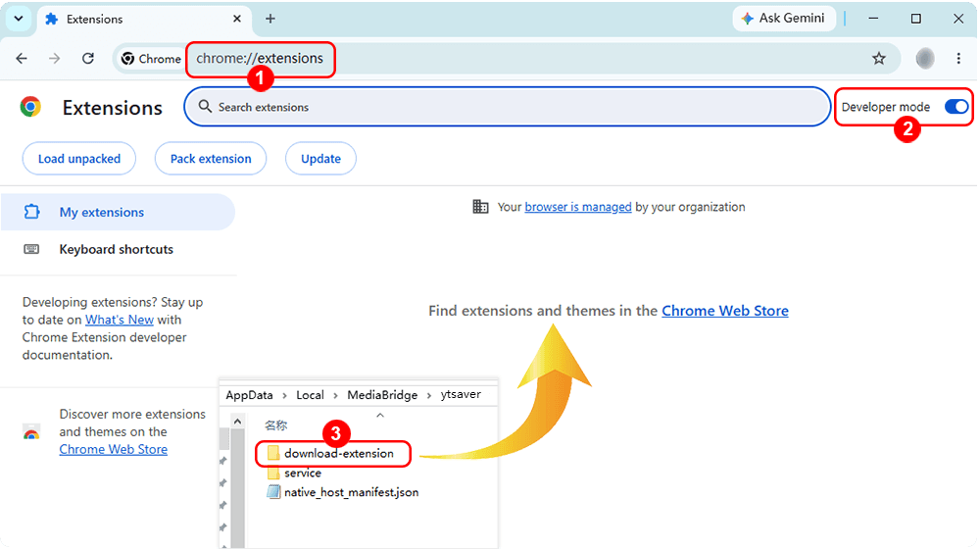Screen dimensions: 980x549
Task: Open the profile avatar menu
Action: pos(925,58)
